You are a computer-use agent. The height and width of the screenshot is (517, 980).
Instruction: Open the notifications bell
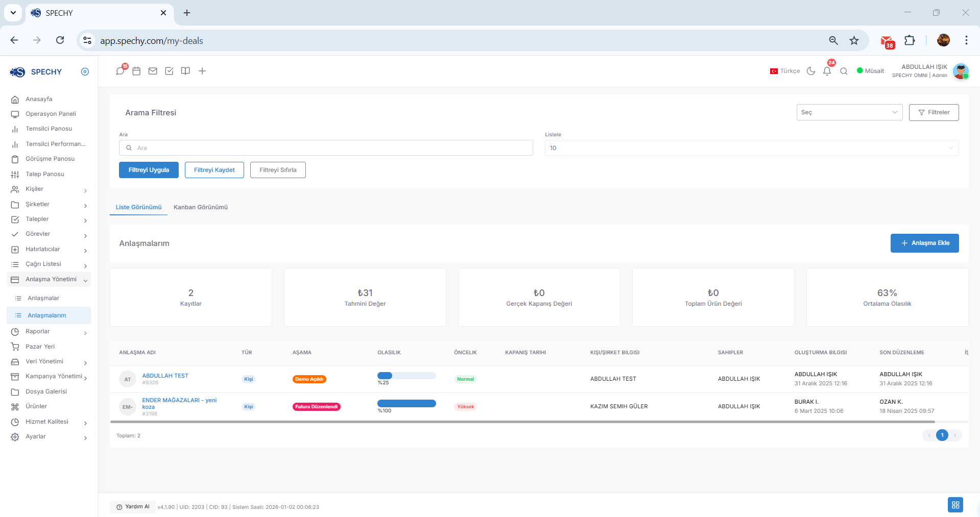[827, 71]
